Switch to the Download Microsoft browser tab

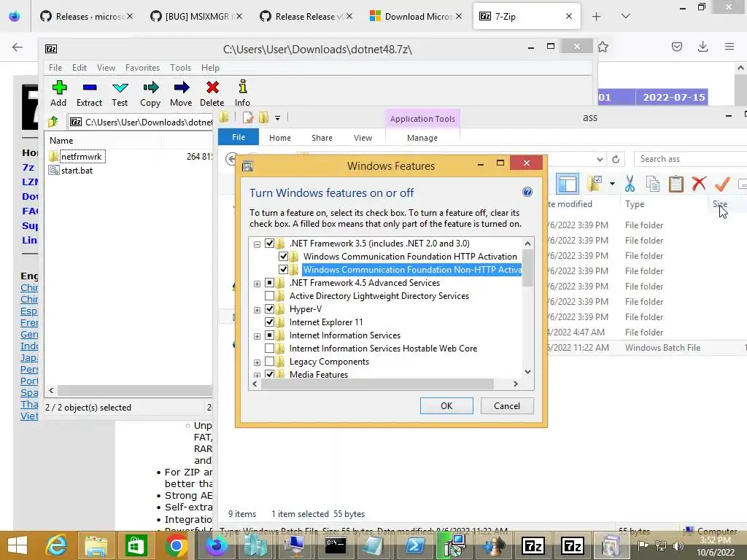pos(417,16)
